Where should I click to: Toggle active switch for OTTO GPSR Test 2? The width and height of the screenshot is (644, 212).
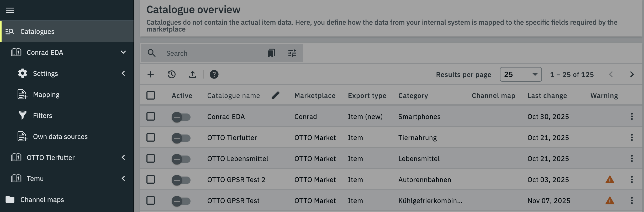coord(181,180)
